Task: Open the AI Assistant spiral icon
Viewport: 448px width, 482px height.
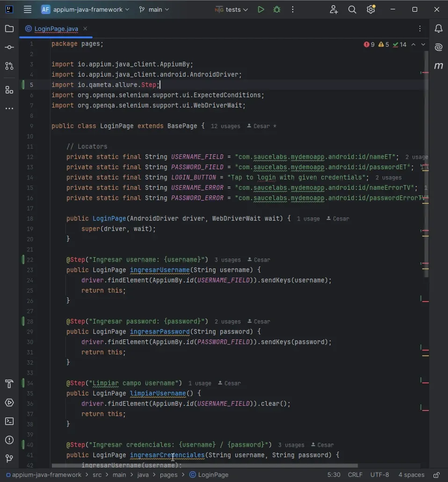Action: (x=439, y=47)
